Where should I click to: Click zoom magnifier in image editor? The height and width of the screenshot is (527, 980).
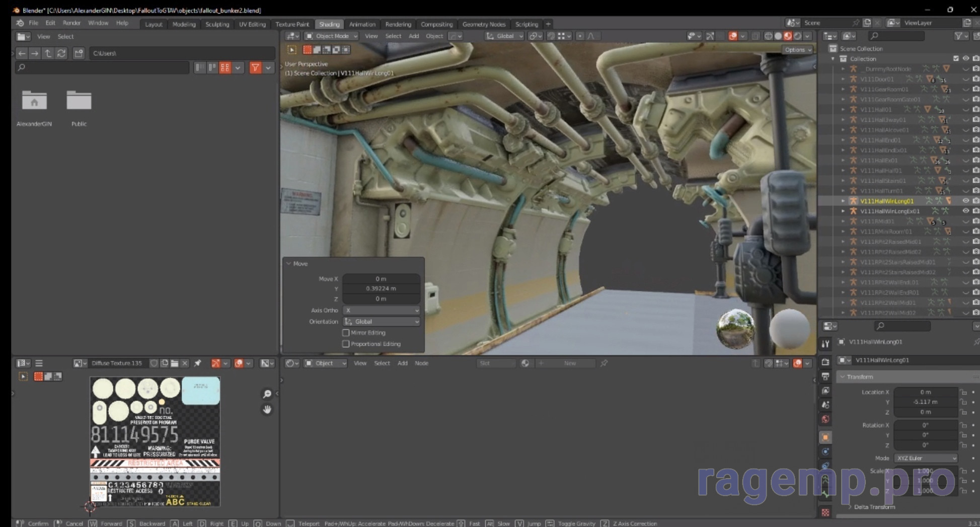point(267,394)
